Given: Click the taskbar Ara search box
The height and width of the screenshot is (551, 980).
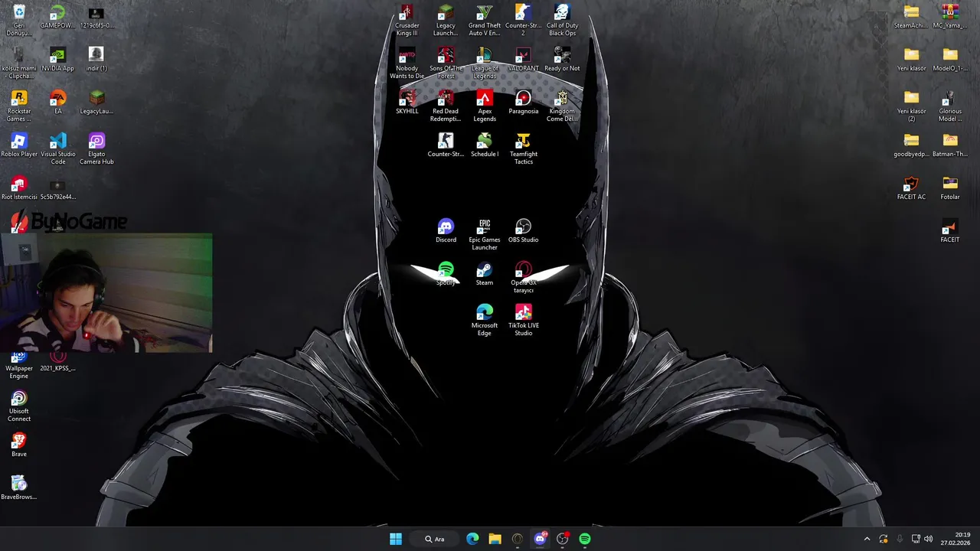Looking at the screenshot, I should pos(436,539).
